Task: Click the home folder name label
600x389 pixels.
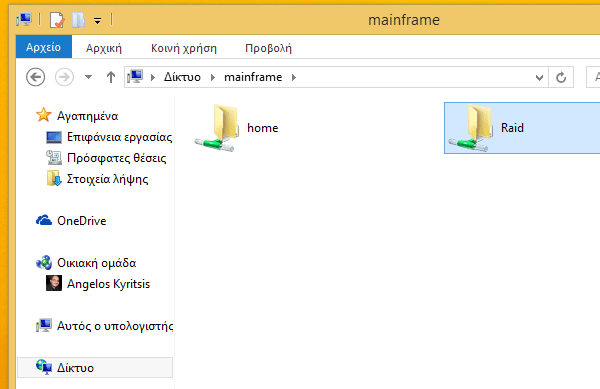Action: pyautogui.click(x=262, y=128)
